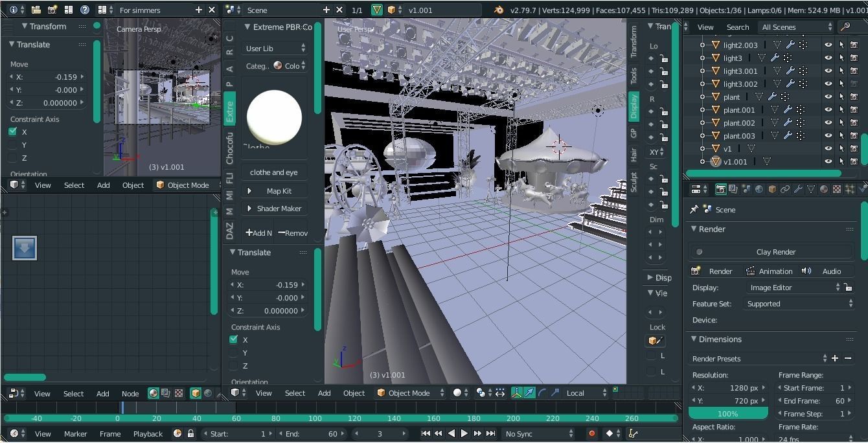Open Particles properties tab sparkle icon
The height and width of the screenshot is (443, 868).
coord(850,189)
